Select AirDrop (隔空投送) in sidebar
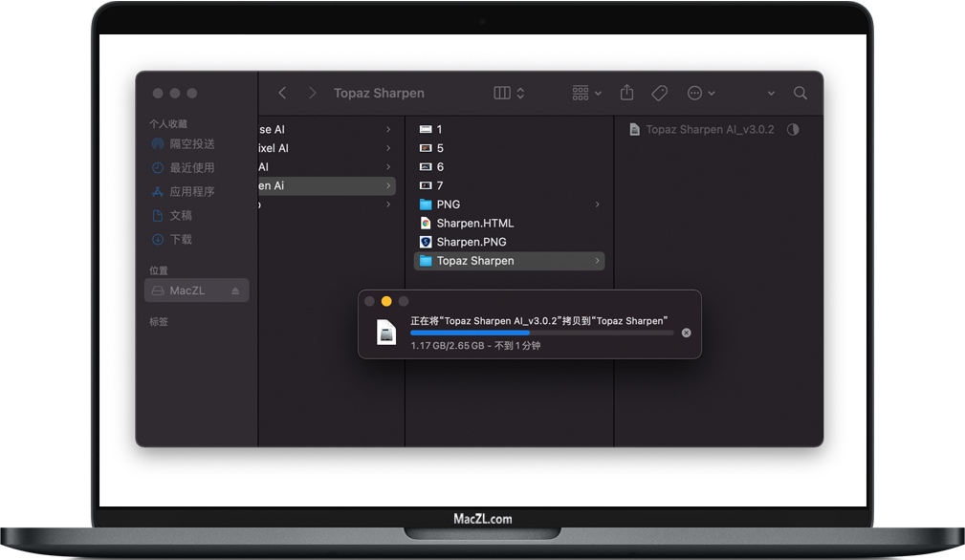This screenshot has width=965, height=560. [x=191, y=144]
